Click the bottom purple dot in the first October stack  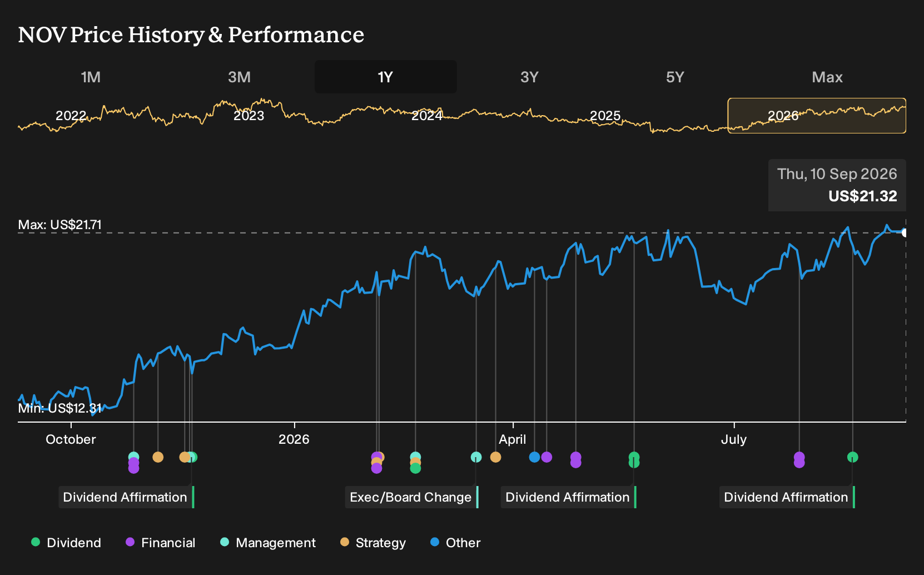coord(133,468)
